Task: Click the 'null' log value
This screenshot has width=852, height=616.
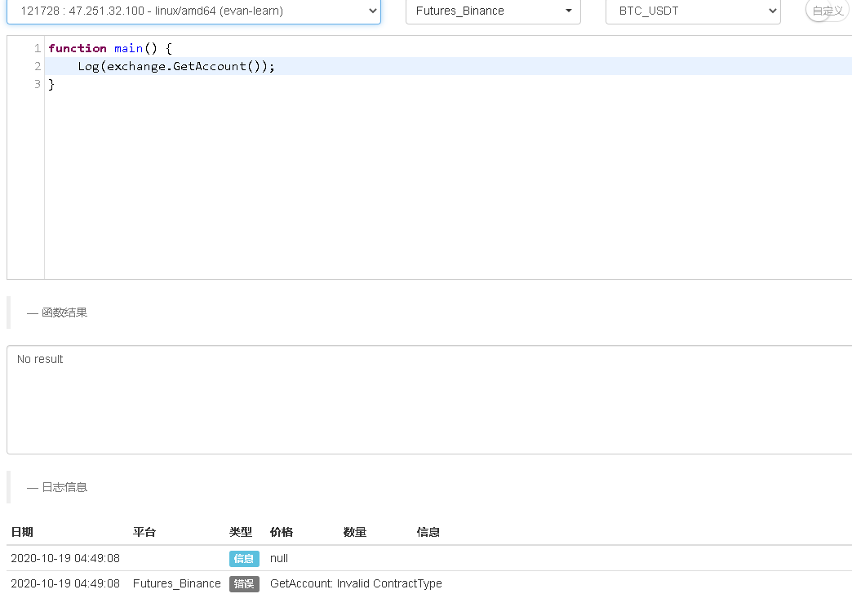Action: [x=279, y=558]
